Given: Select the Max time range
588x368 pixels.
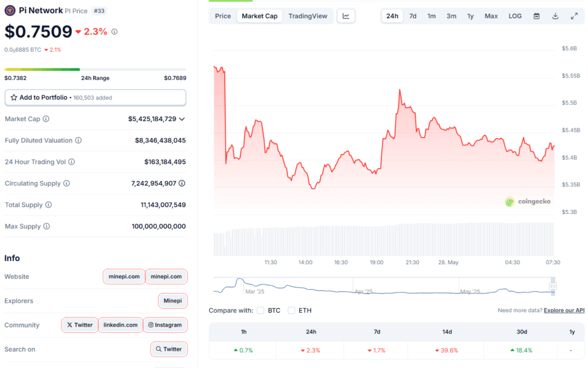Looking at the screenshot, I should pos(491,16).
